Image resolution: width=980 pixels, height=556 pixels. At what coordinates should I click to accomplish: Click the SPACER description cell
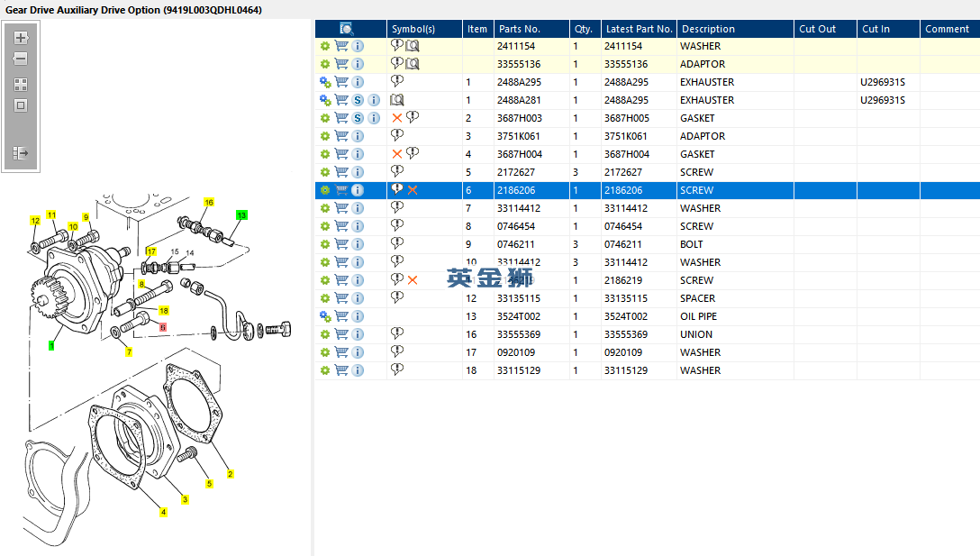click(697, 298)
